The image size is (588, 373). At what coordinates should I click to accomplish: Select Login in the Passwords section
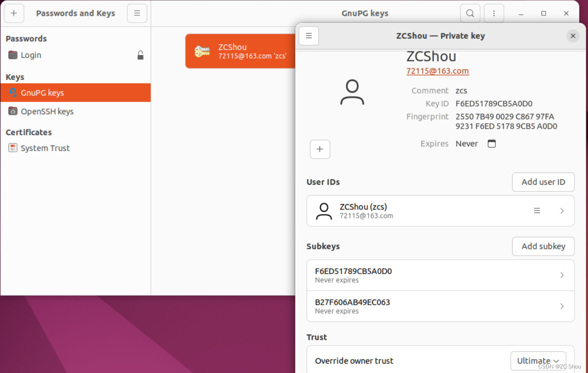[x=75, y=55]
